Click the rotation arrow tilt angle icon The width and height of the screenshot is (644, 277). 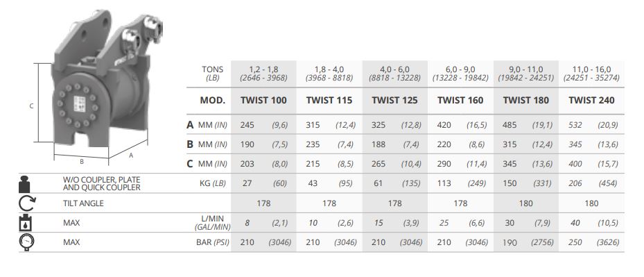point(27,203)
